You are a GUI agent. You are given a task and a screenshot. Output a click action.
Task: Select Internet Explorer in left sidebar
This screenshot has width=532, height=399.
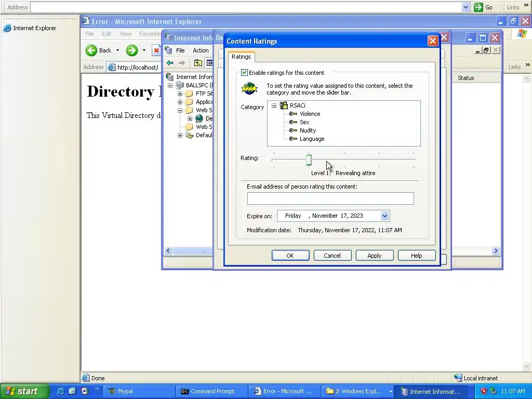click(x=30, y=28)
